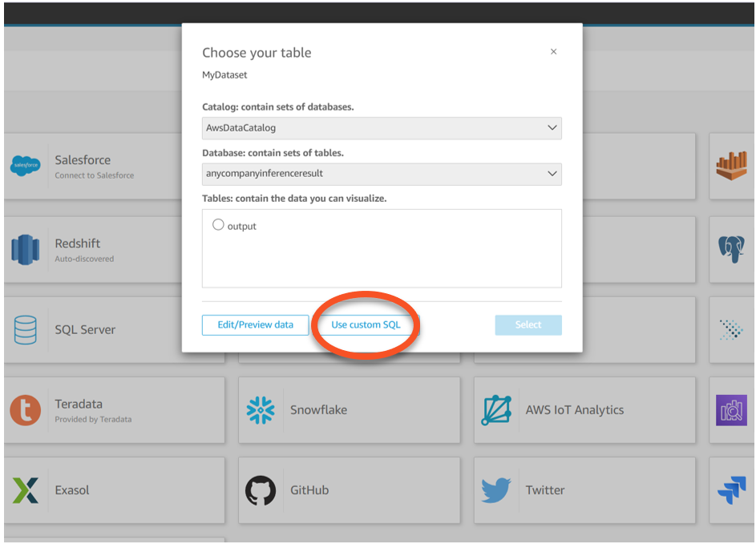This screenshot has height=544, width=756.
Task: Click the GitHub octocat icon
Action: (261, 490)
